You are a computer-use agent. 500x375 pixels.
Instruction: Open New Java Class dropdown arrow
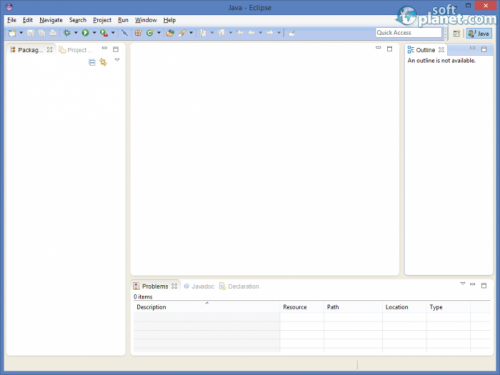tap(159, 33)
